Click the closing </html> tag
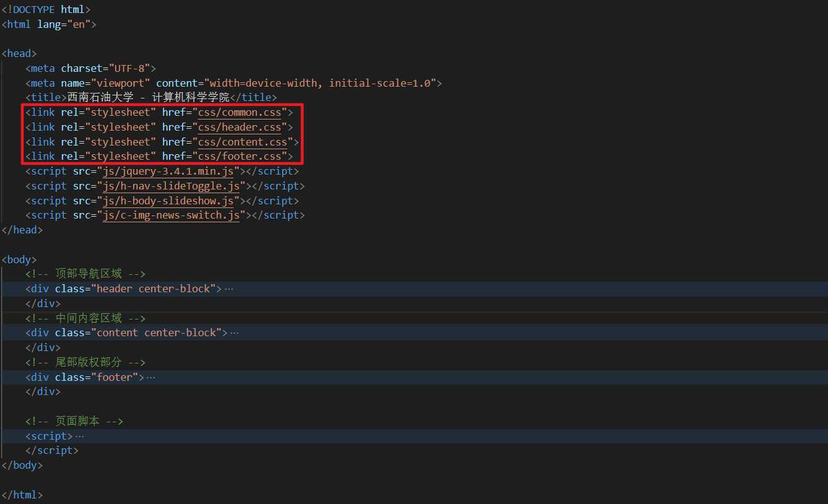828x504 pixels. point(22,495)
